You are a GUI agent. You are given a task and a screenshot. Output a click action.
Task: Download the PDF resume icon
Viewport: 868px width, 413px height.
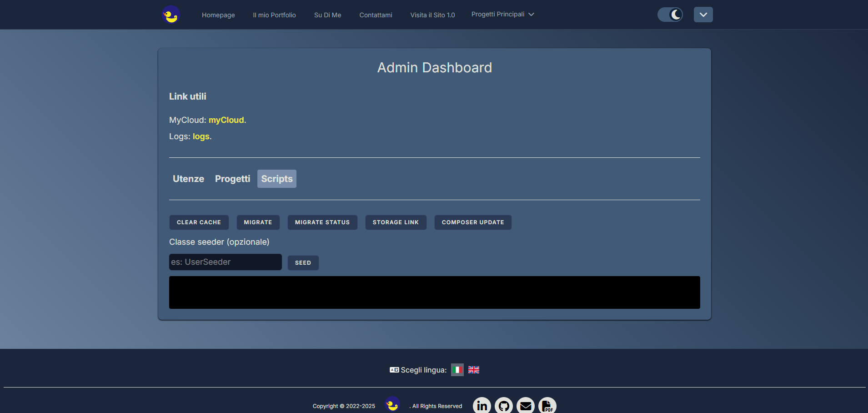point(547,405)
